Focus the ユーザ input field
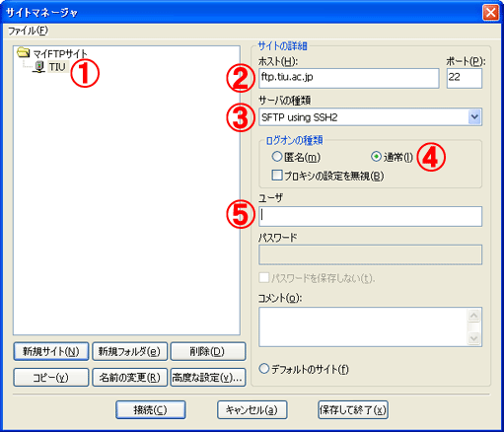 pos(370,216)
